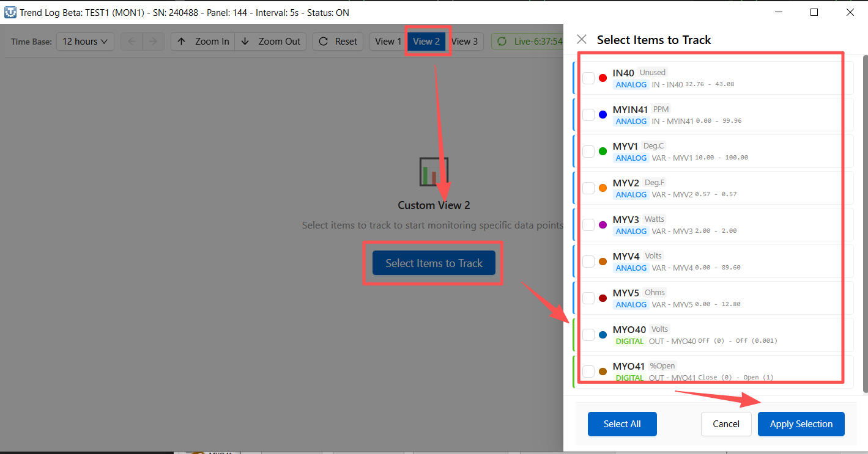The width and height of the screenshot is (868, 454).
Task: Tick the MYO40 digital output checkbox
Action: pos(588,335)
